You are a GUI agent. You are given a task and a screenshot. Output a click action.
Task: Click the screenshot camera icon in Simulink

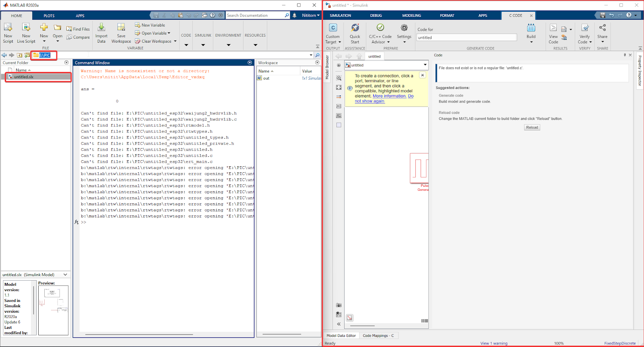click(x=339, y=305)
